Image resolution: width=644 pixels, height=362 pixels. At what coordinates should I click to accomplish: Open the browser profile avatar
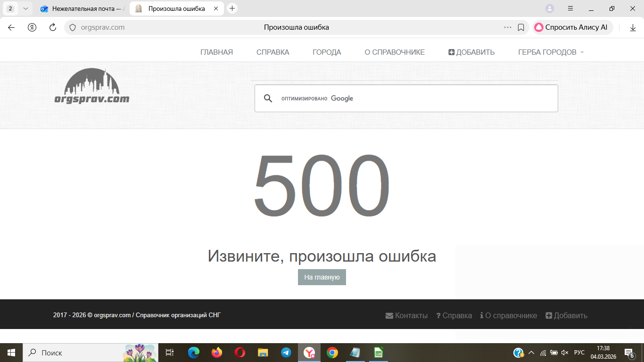coord(550,8)
